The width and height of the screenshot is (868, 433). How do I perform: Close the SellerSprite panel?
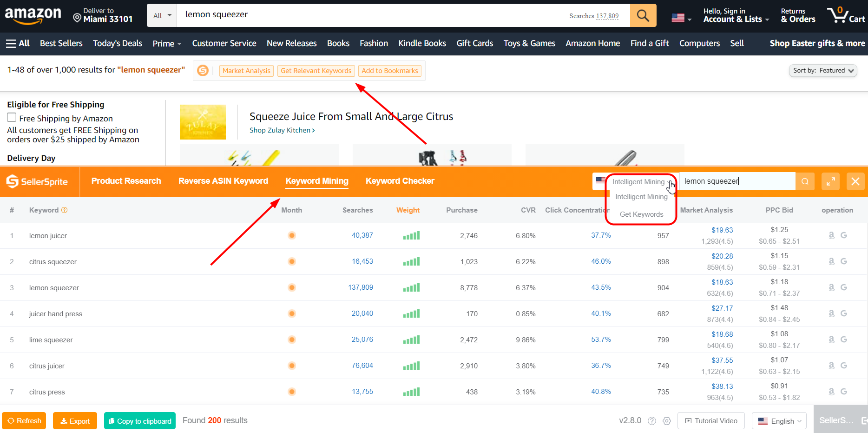tap(855, 181)
